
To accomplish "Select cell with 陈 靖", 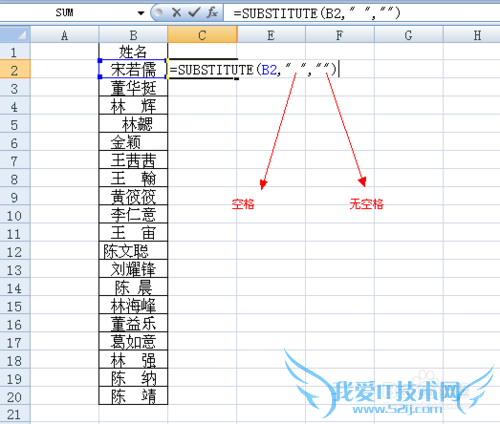I will (x=133, y=396).
